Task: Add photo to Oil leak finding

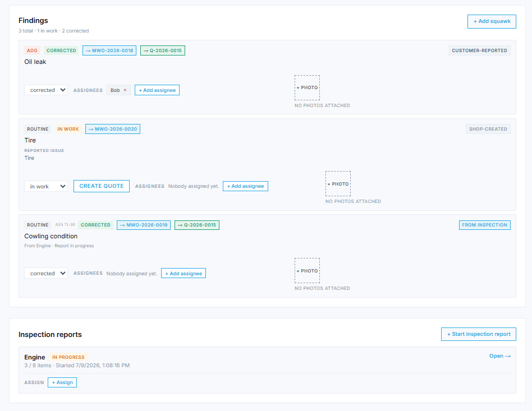Action: (x=307, y=87)
